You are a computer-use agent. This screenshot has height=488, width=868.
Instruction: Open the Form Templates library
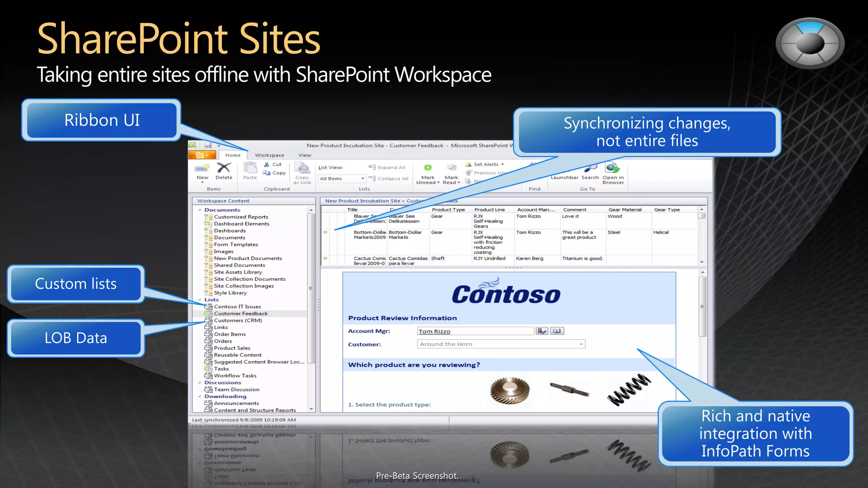pyautogui.click(x=236, y=245)
